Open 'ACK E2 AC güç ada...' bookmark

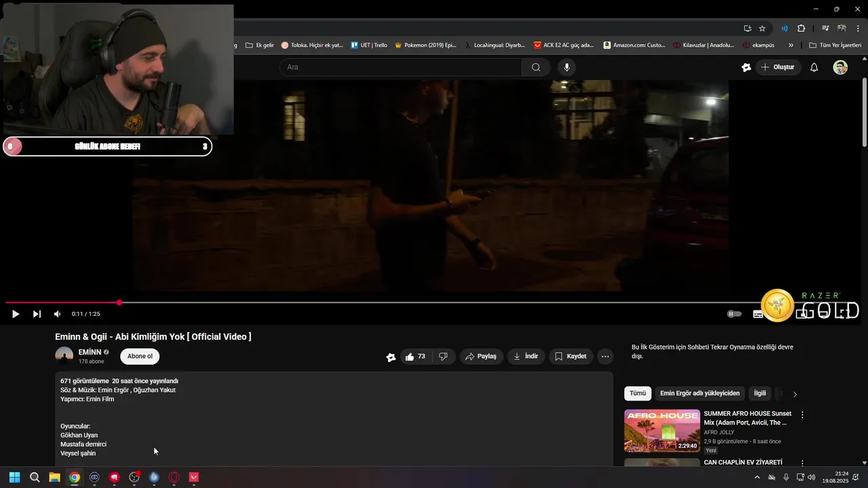[x=564, y=45]
